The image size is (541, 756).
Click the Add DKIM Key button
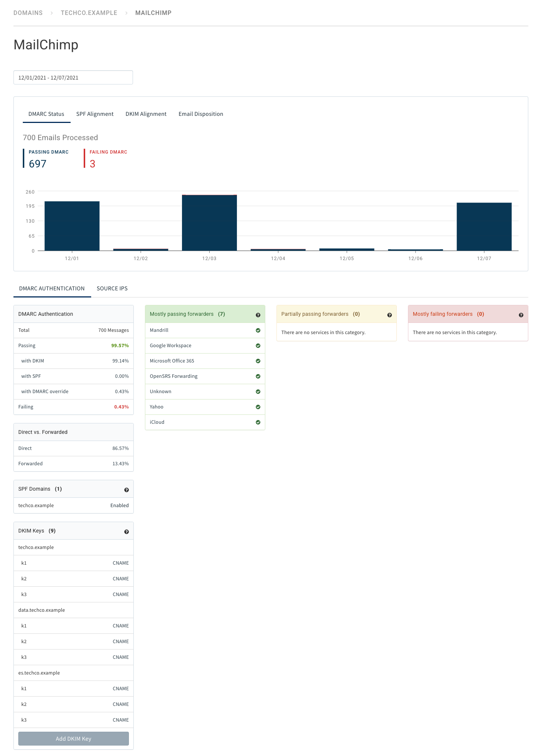(74, 738)
